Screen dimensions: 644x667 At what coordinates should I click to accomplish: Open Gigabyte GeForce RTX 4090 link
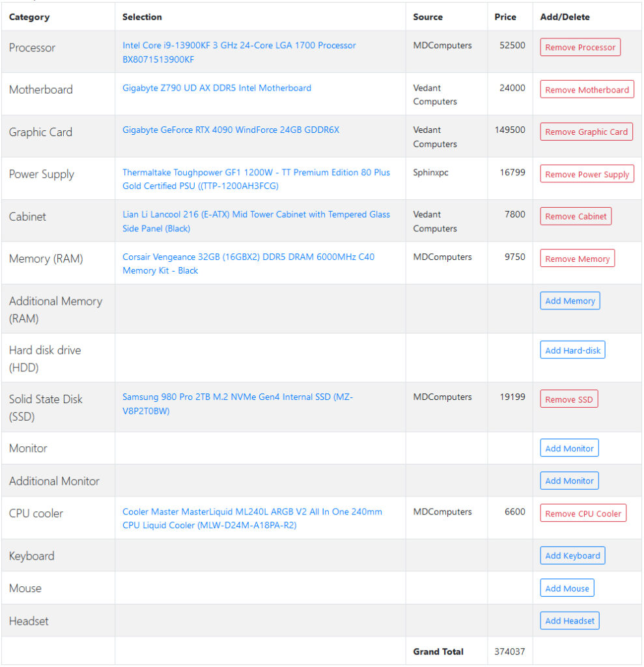pyautogui.click(x=231, y=130)
